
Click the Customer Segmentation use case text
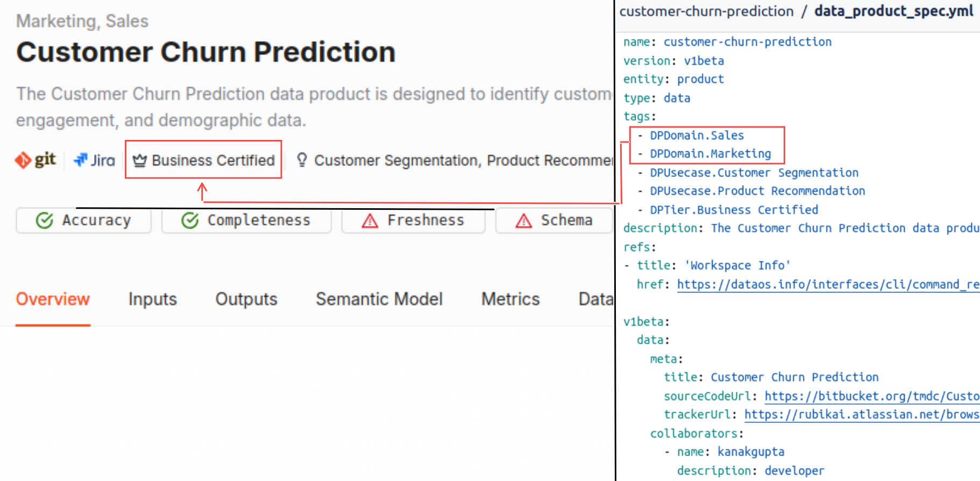(x=396, y=160)
